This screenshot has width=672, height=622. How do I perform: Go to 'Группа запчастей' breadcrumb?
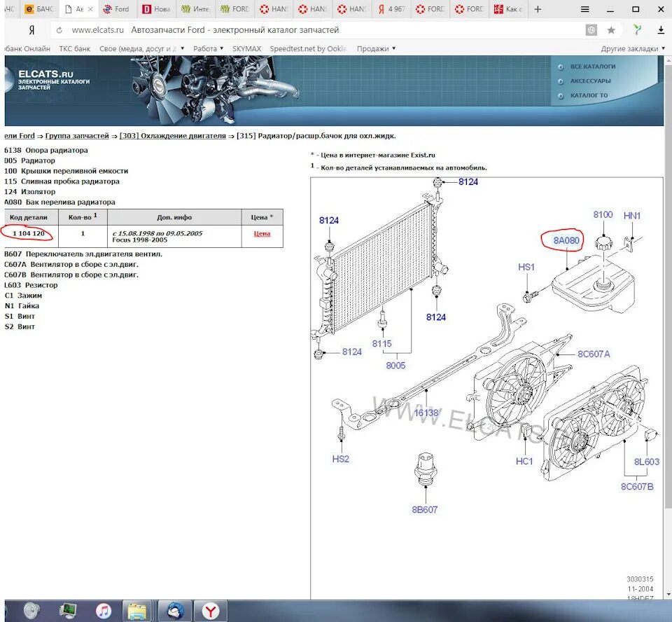77,136
